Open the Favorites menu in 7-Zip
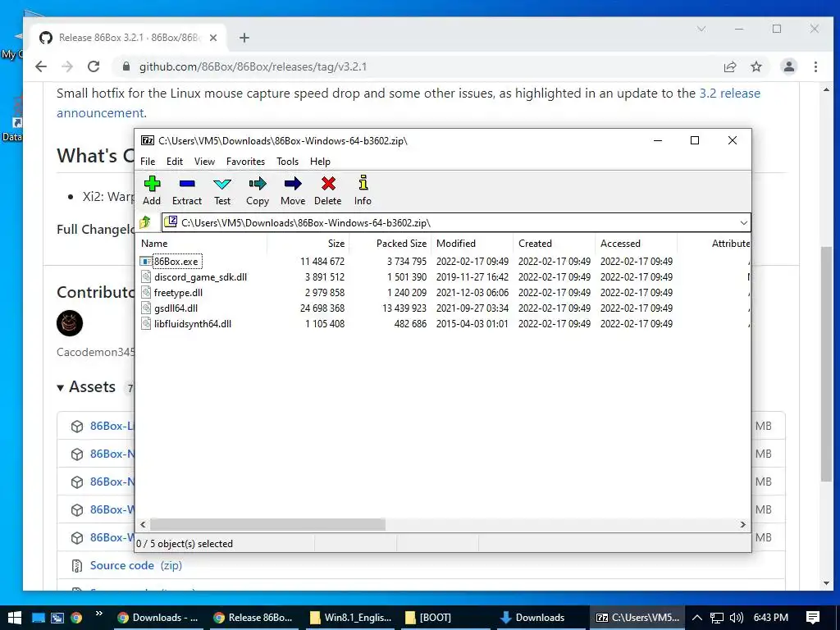 [245, 162]
